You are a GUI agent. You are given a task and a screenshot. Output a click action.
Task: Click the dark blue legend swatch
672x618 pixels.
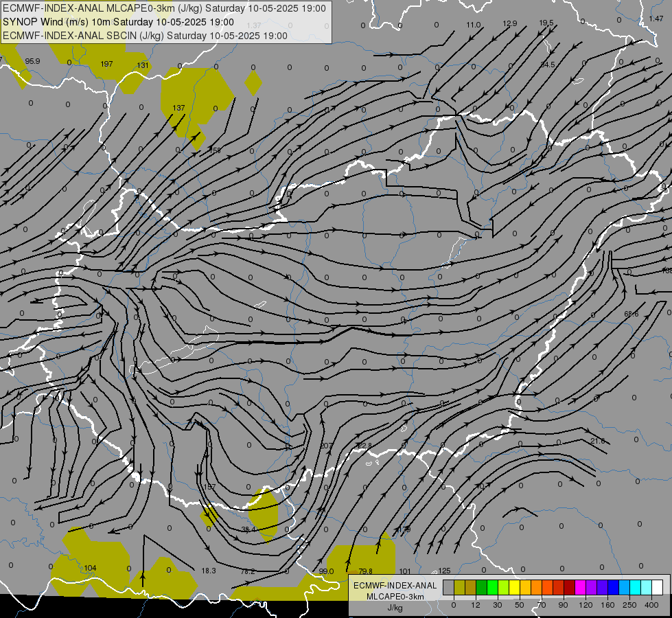coord(613,587)
